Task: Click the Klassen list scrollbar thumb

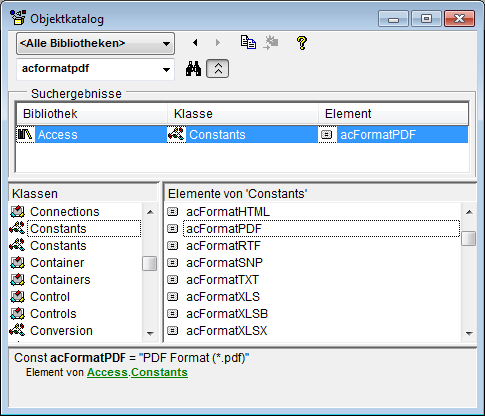Action: click(149, 263)
